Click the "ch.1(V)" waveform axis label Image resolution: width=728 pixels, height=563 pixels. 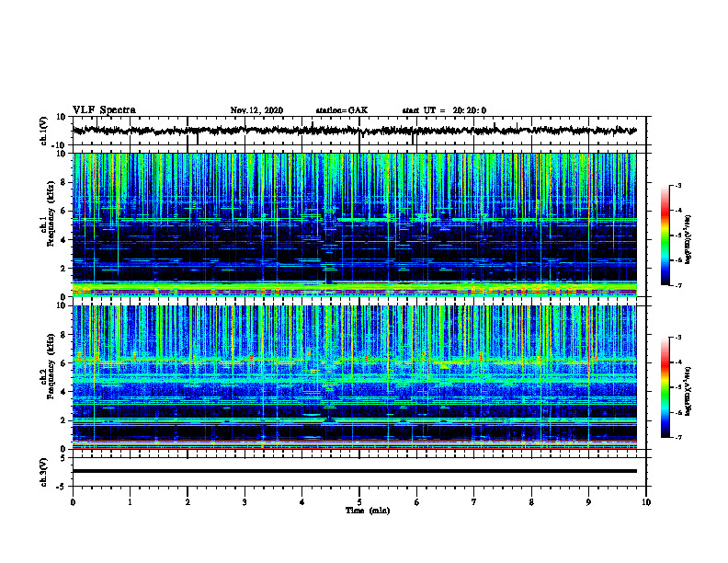pyautogui.click(x=43, y=131)
